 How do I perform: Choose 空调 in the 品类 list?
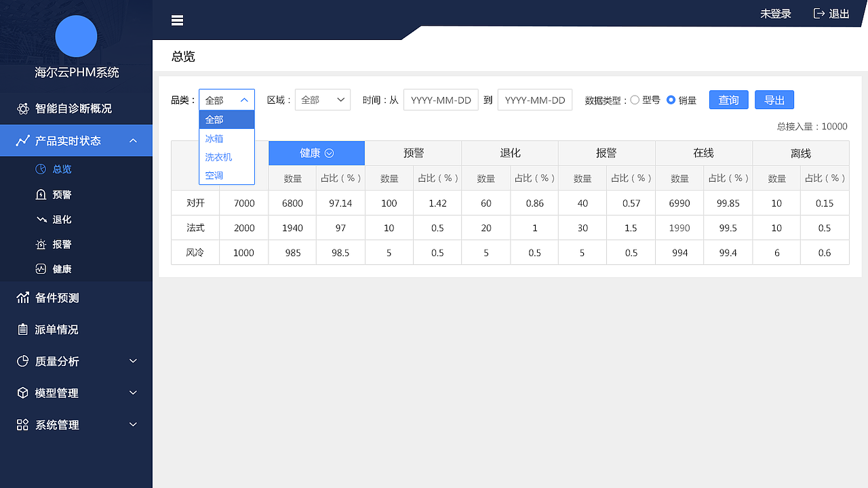pos(226,175)
